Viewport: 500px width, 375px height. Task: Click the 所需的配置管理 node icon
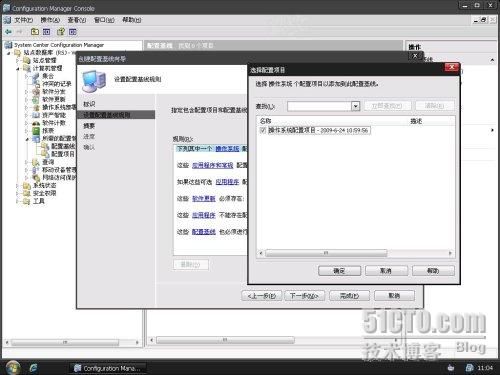[x=36, y=138]
